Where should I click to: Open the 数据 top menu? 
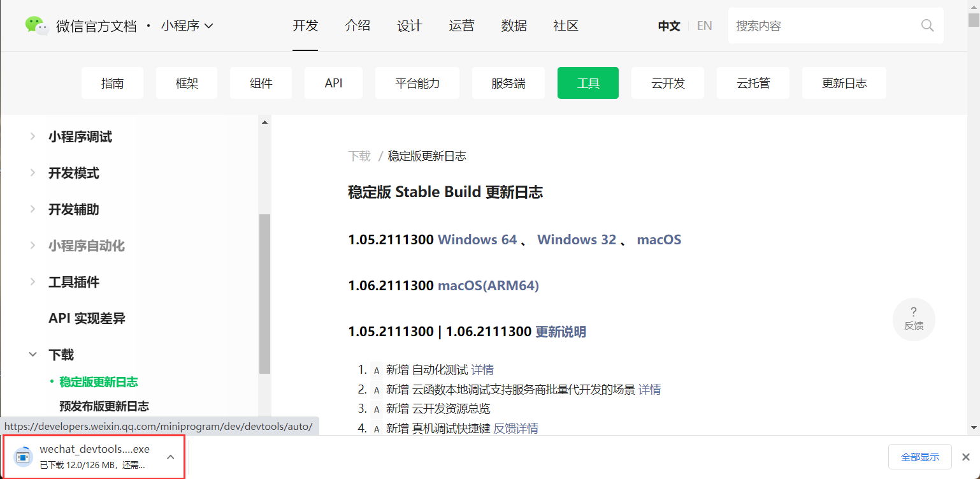coord(514,26)
